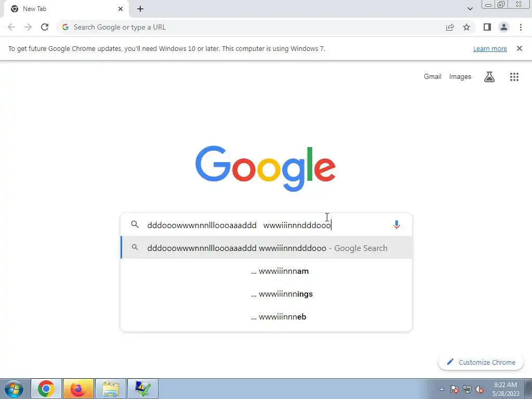Open the Gmail link
Screen dimensions: 532x399
(433, 77)
